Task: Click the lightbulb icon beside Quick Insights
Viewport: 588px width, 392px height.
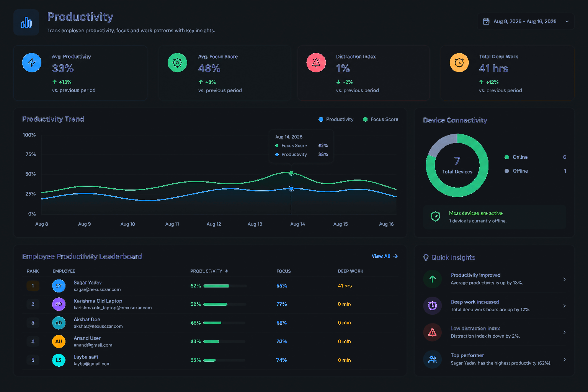Action: [x=426, y=257]
